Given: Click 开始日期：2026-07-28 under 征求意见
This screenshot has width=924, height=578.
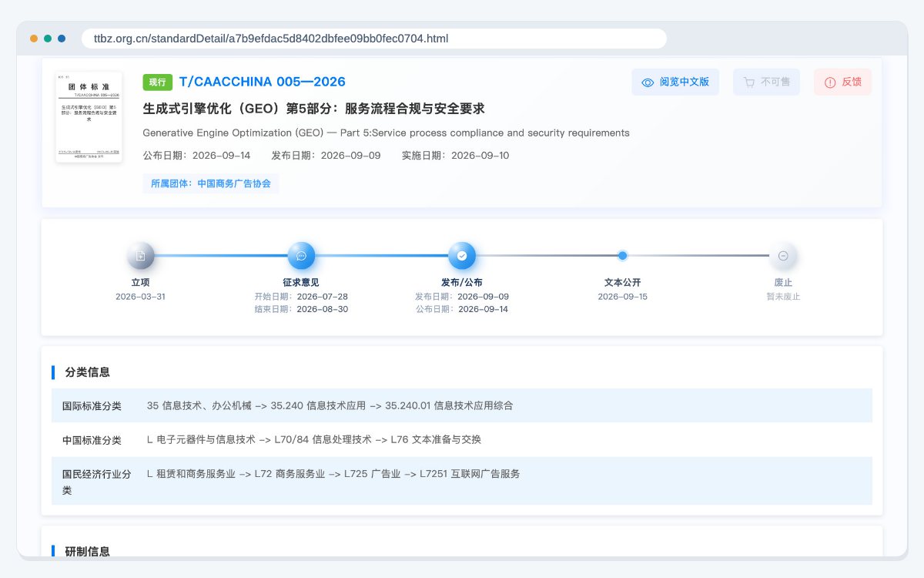Looking at the screenshot, I should pos(301,297).
